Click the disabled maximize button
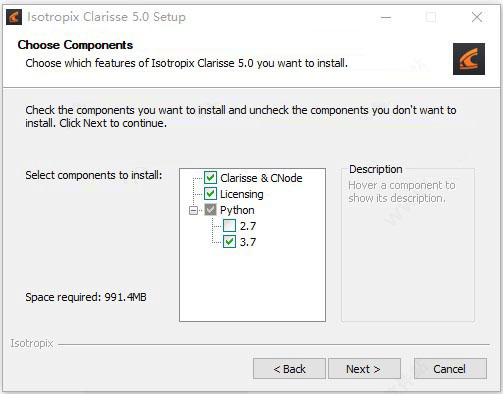This screenshot has width=503, height=394. (431, 17)
